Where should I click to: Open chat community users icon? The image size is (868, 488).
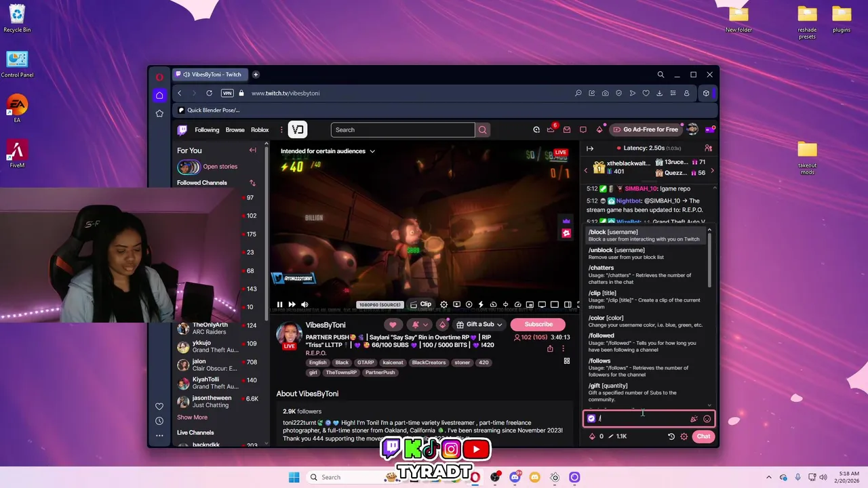(708, 148)
